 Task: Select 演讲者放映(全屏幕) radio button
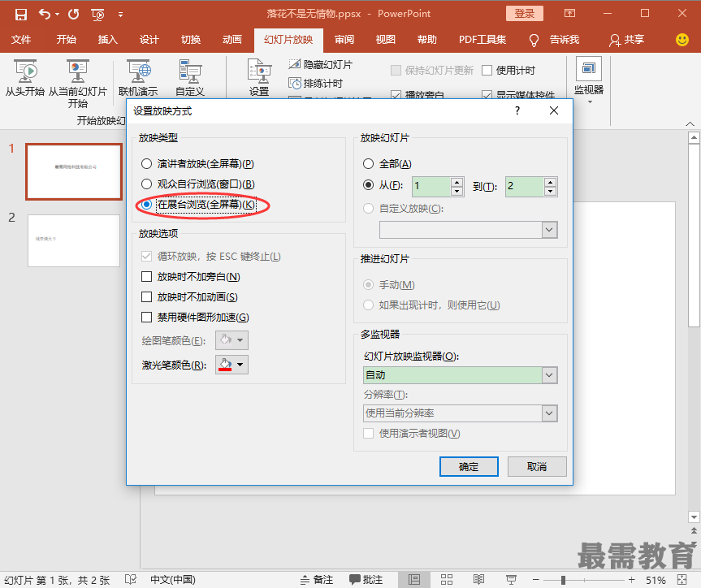click(146, 164)
